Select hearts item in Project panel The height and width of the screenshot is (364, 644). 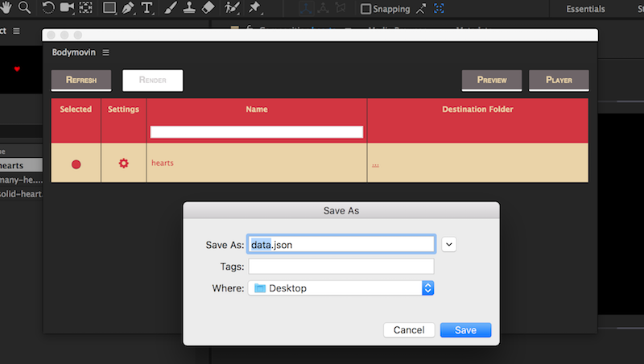(x=21, y=165)
